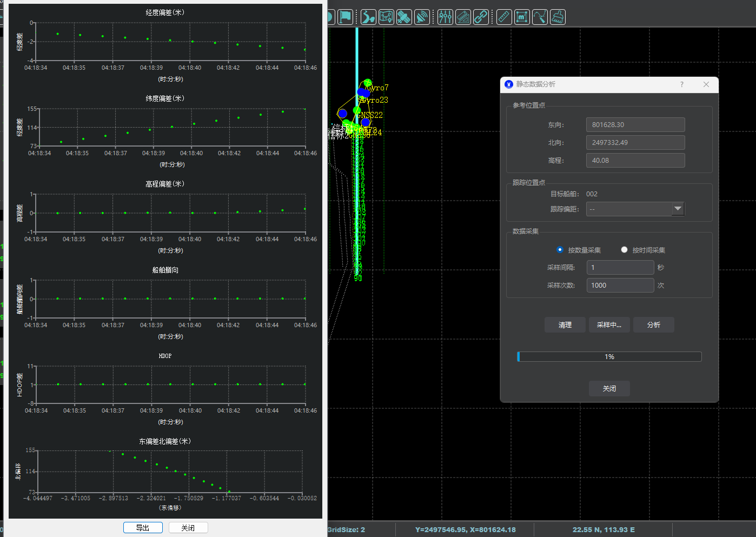Click the 清理 button
Image resolution: width=756 pixels, height=537 pixels.
tap(565, 325)
